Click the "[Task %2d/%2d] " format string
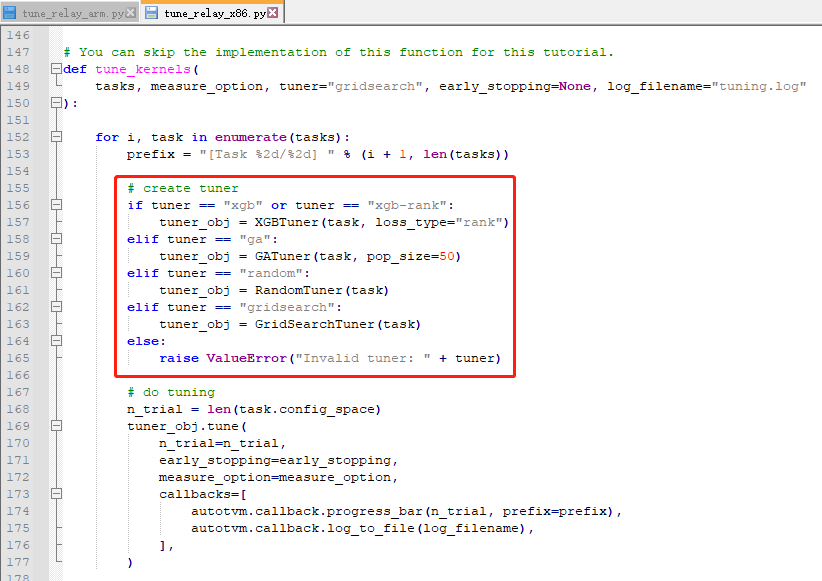Screen dimensions: 822x581 click(267, 154)
